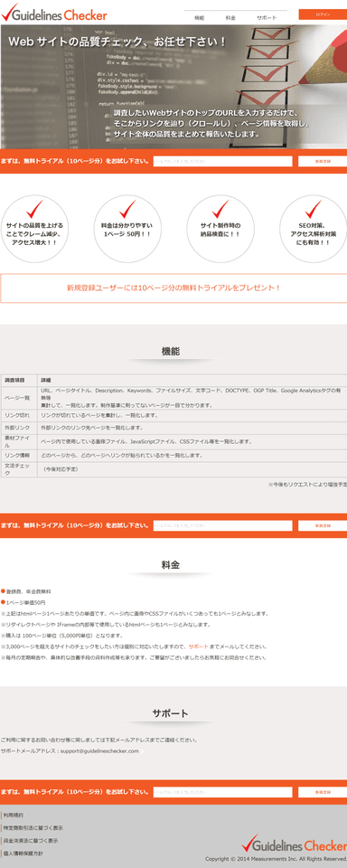Click the 登録費、年会費無料 bullet line
This screenshot has height=868, width=347.
pos(26,591)
